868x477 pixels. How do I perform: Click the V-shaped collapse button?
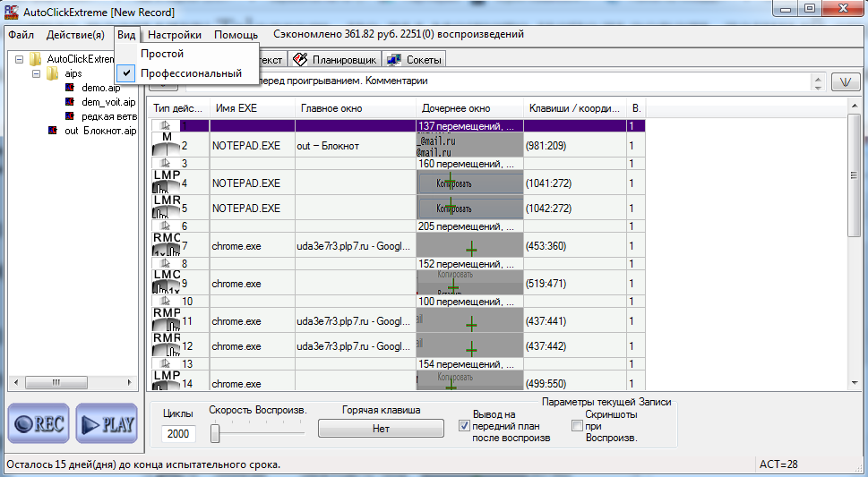coord(845,81)
